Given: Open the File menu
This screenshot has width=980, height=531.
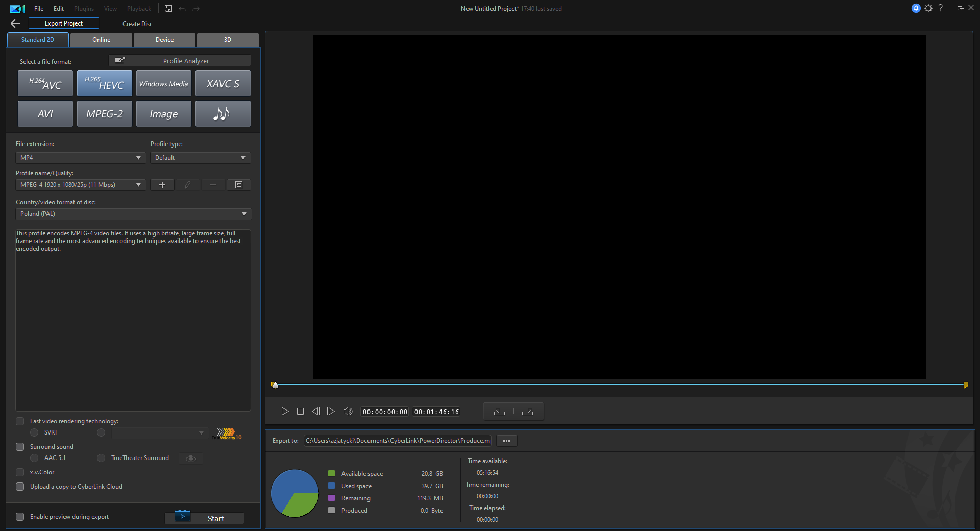Looking at the screenshot, I should pos(39,9).
